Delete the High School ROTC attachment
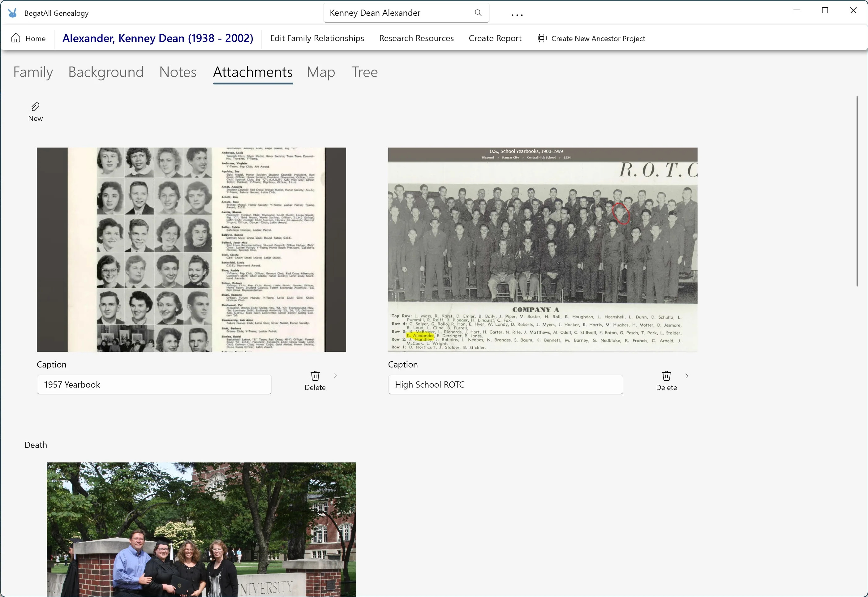 click(666, 381)
